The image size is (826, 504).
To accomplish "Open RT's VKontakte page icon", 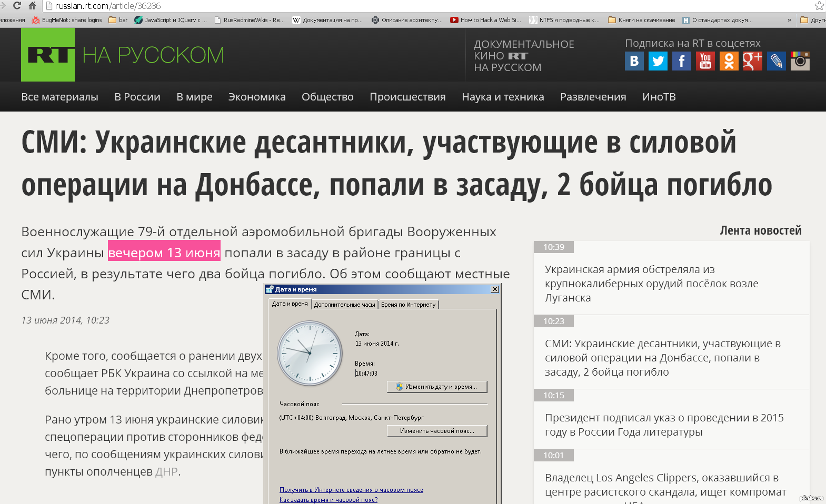I will tap(634, 61).
